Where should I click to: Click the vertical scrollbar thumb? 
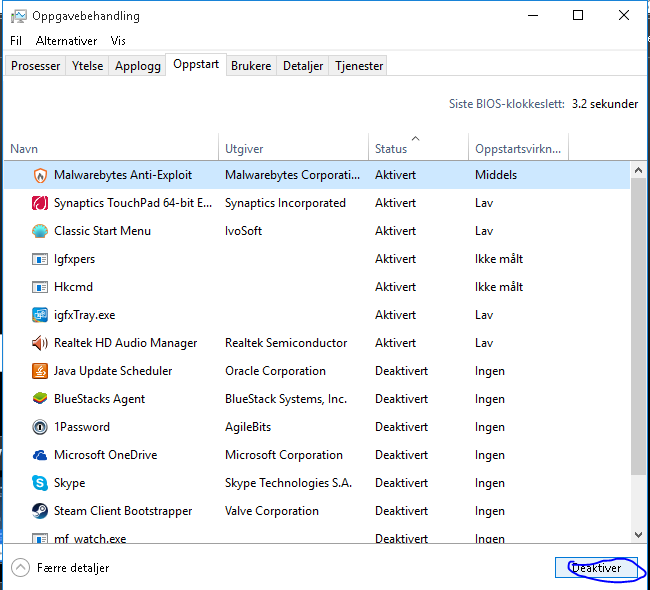pos(638,327)
